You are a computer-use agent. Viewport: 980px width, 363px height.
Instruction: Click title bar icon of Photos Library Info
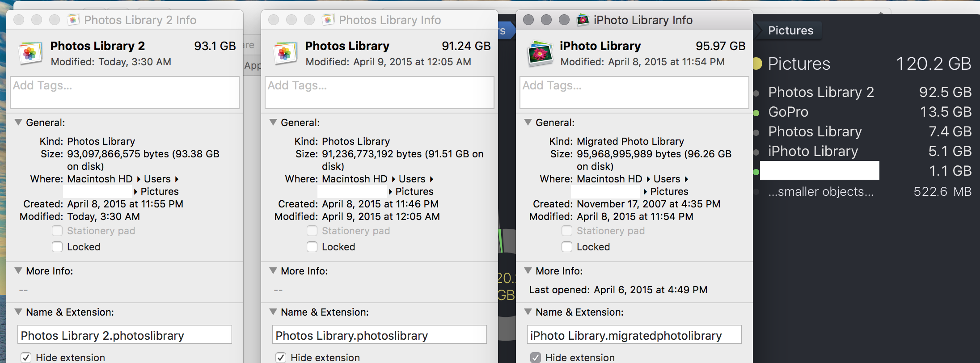click(328, 20)
